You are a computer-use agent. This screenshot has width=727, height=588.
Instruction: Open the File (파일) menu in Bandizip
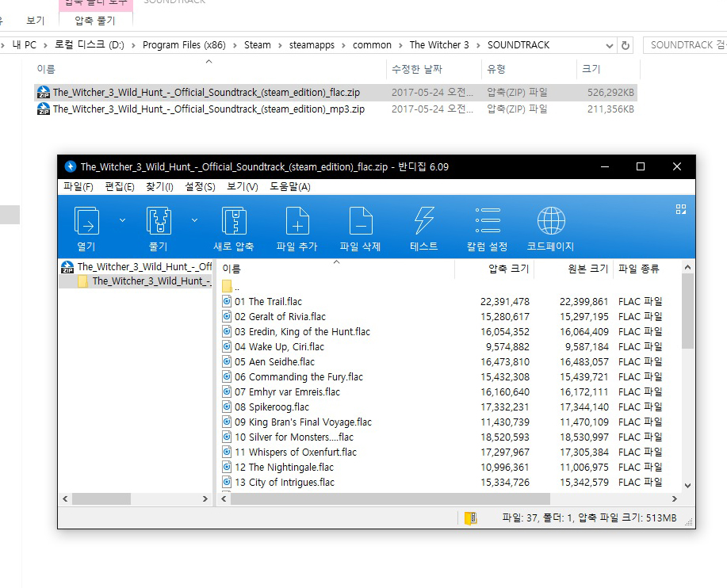(x=78, y=187)
